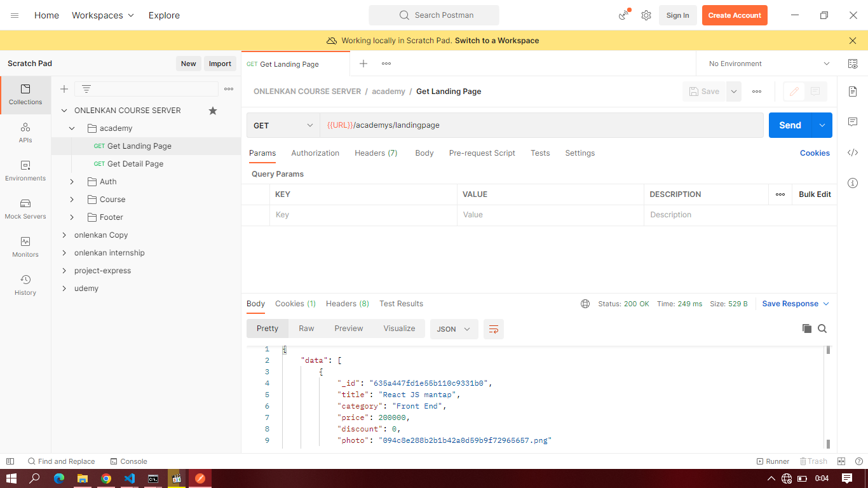Open the Collections sidebar panel

25,95
